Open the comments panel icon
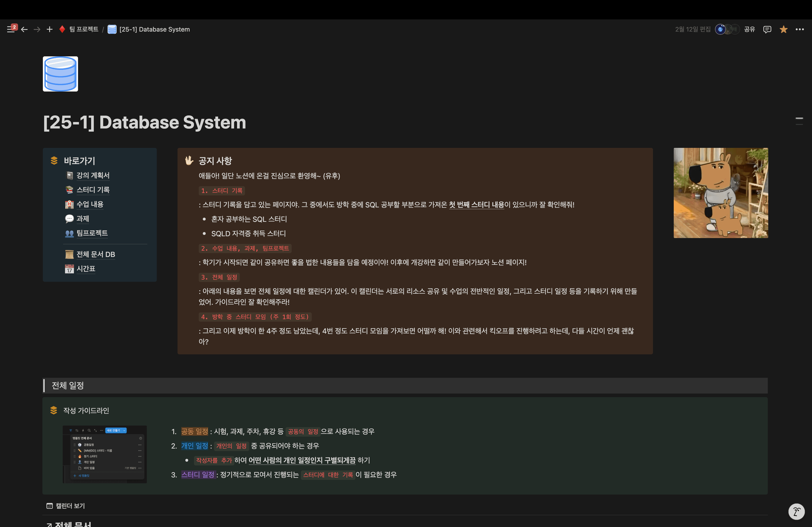This screenshot has width=812, height=527. (x=767, y=30)
